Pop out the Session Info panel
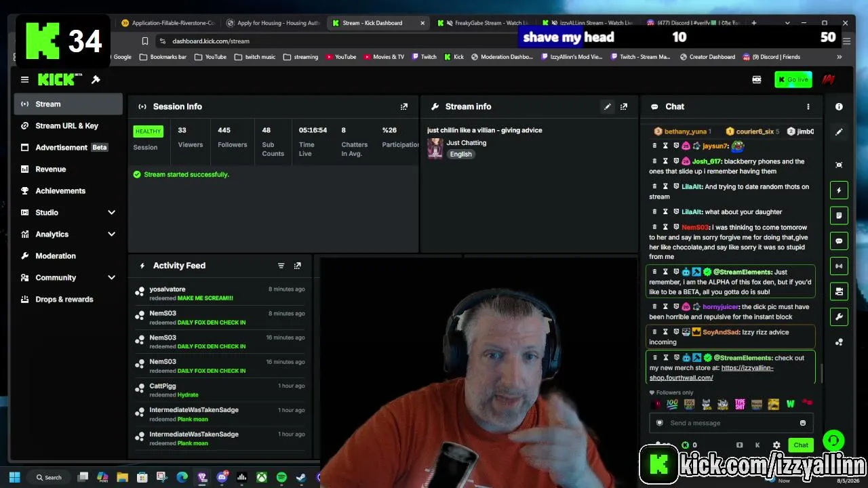Viewport: 868px width, 488px height. click(404, 106)
